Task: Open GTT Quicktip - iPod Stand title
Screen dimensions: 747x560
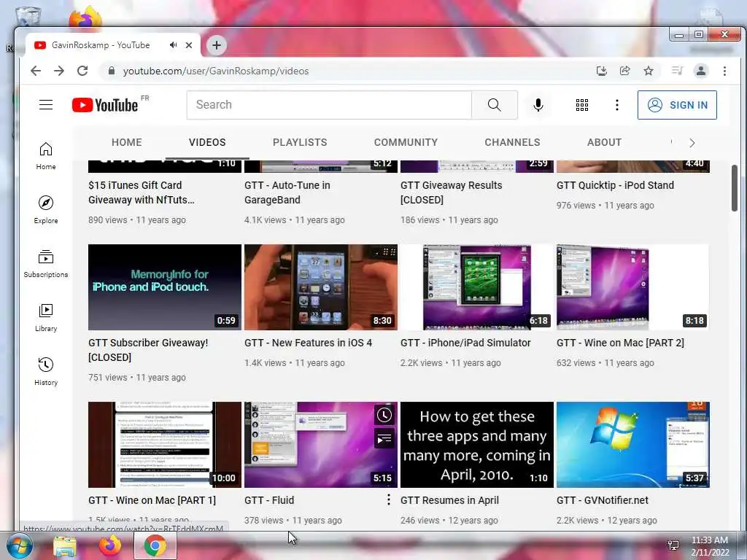Action: [x=615, y=185]
